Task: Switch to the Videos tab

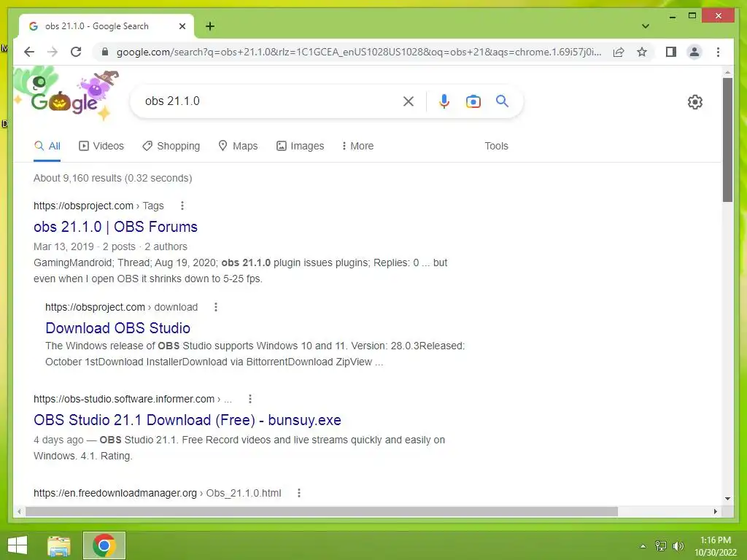Action: 101,146
